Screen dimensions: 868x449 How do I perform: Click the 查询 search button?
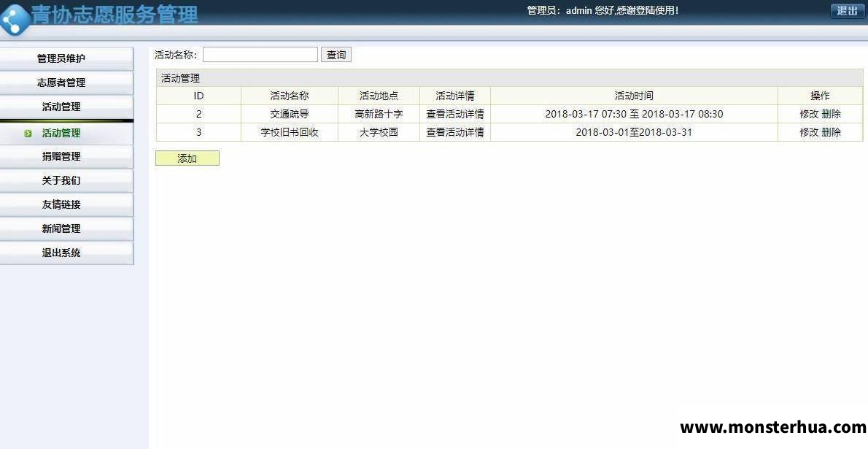tap(336, 54)
